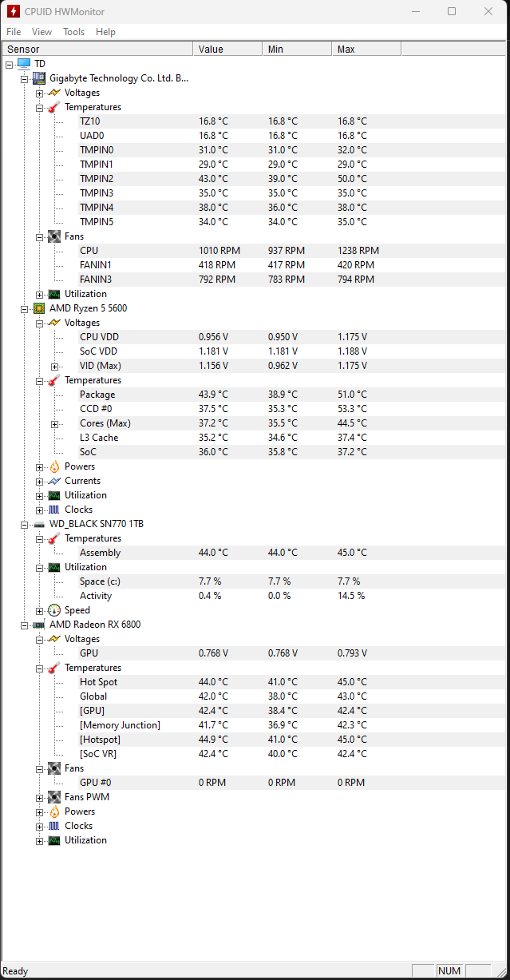This screenshot has width=510, height=980.
Task: Open the Tools menu
Action: (x=74, y=32)
